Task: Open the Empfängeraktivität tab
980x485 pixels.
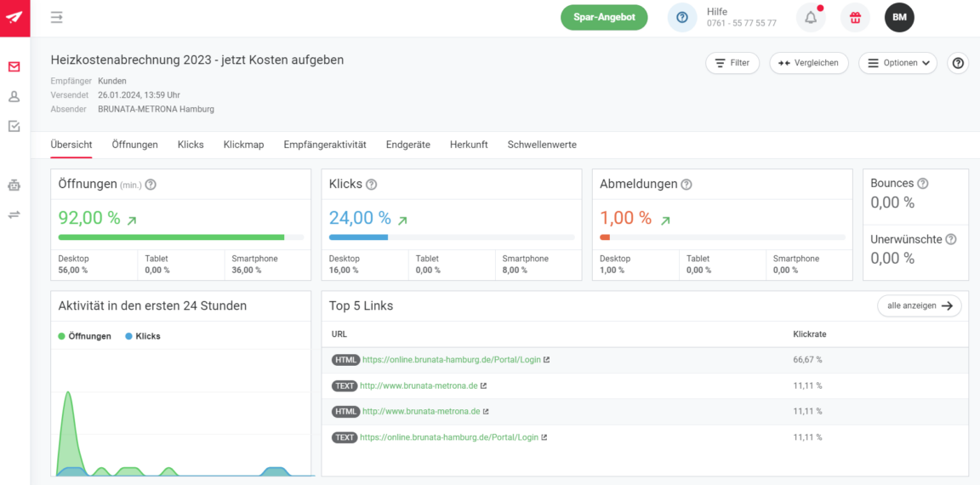Action: click(x=325, y=145)
